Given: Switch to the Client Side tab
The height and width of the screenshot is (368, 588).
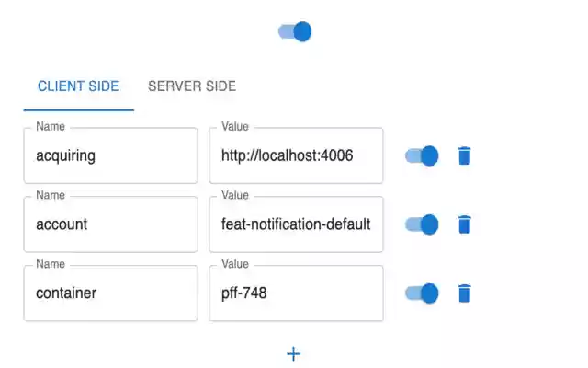Looking at the screenshot, I should [78, 86].
